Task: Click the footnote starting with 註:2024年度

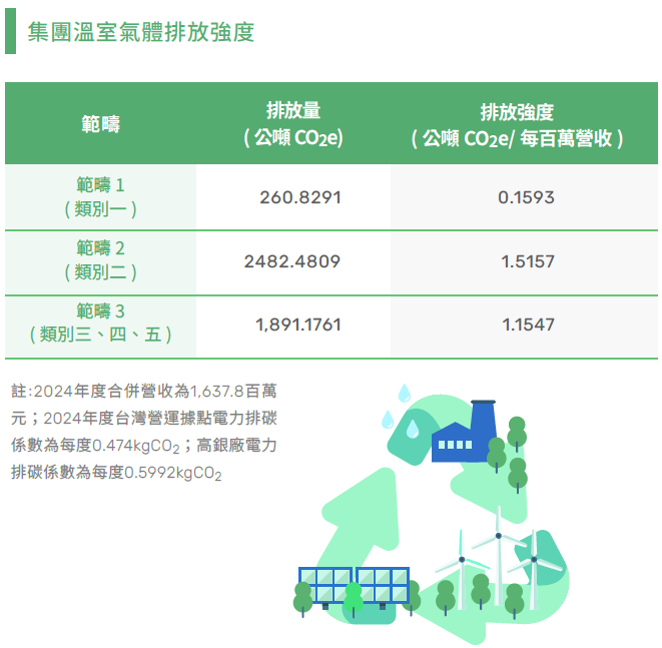Action: (144, 430)
